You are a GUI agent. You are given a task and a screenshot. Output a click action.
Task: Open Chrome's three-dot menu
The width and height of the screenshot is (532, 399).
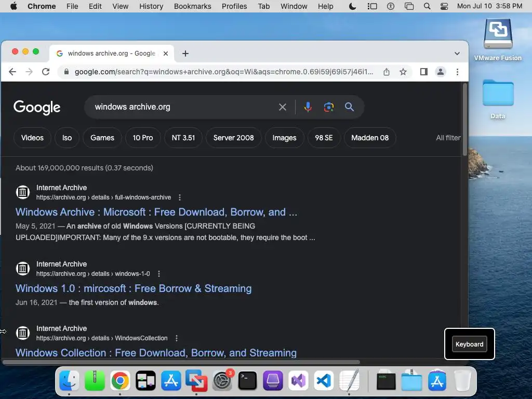(x=457, y=72)
